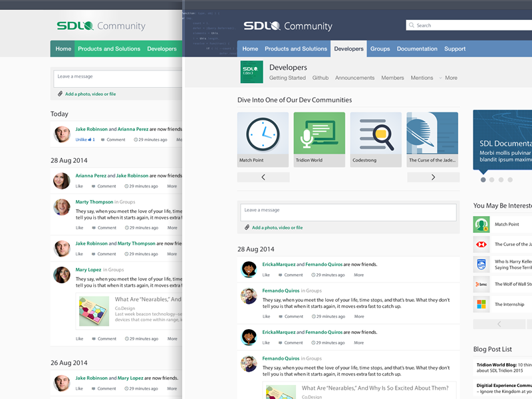
Task: Click the green SDL dev logo icon
Action: coord(251,72)
